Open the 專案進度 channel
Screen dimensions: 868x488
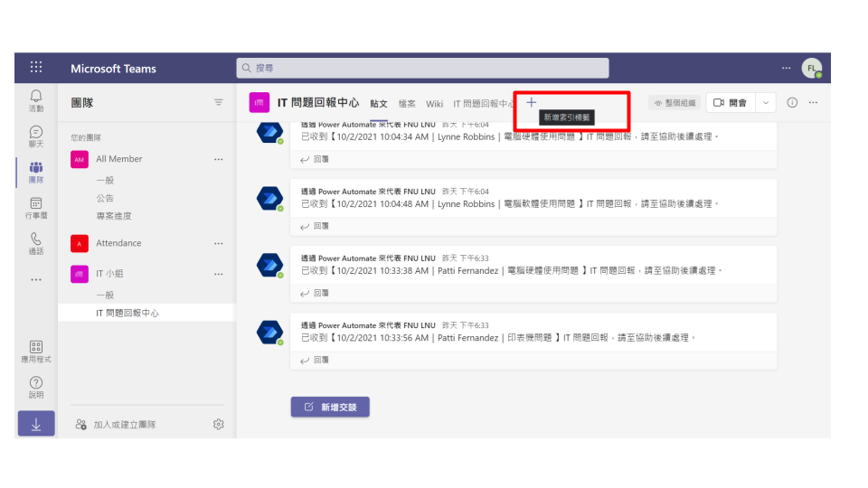point(114,216)
